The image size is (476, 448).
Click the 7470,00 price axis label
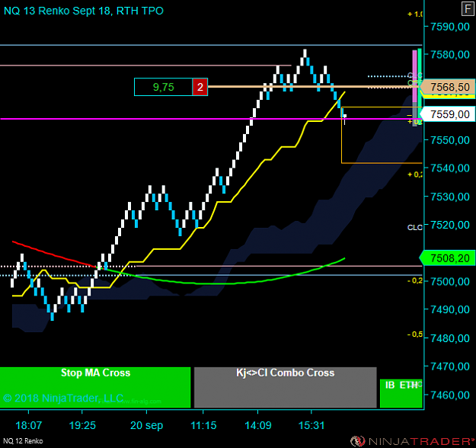point(450,366)
